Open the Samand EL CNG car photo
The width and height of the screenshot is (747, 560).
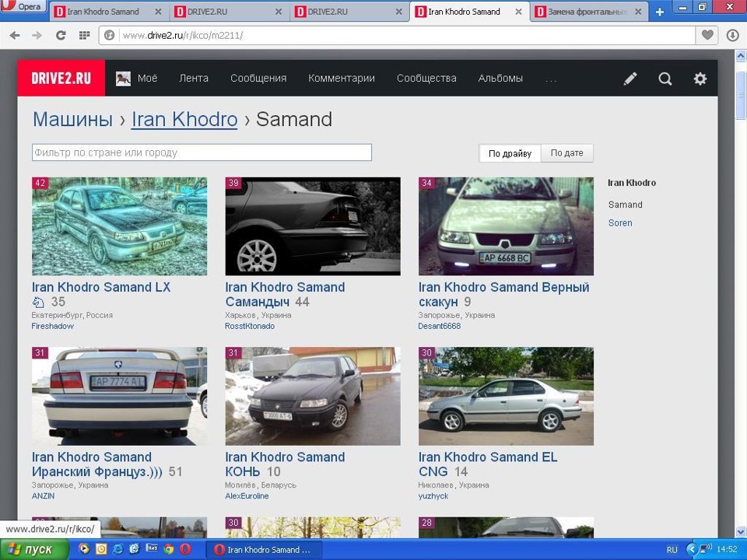pos(506,396)
